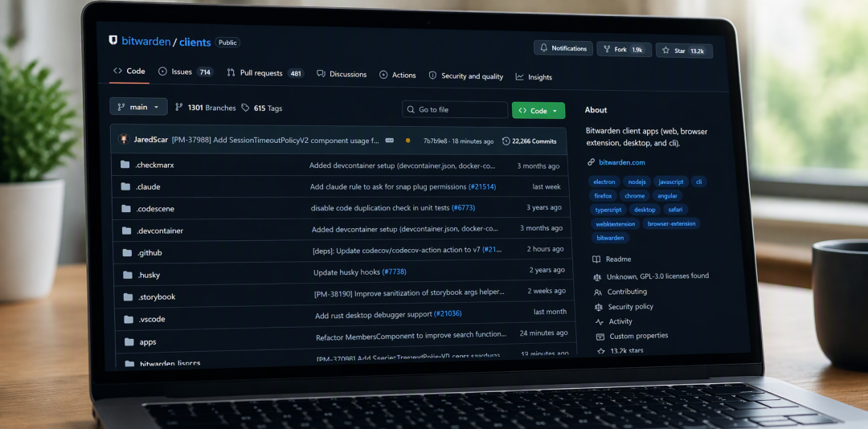Switch to the Issues tab
868x429 pixels.
click(186, 72)
